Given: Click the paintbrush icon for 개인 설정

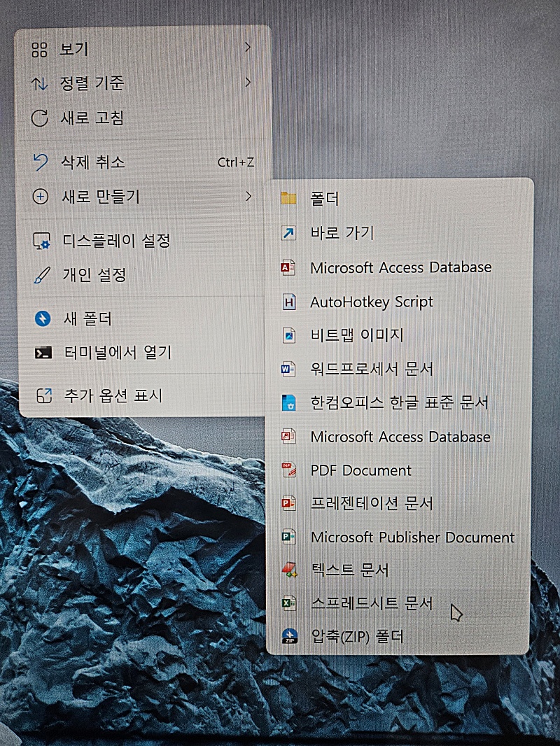Looking at the screenshot, I should pyautogui.click(x=42, y=276).
